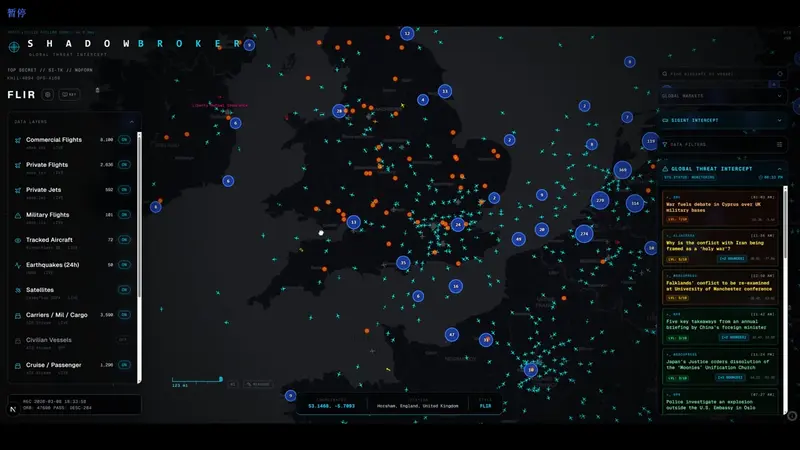Viewport: 800px width, 450px height.
Task: Click the locate icon in search bar
Action: click(x=780, y=73)
